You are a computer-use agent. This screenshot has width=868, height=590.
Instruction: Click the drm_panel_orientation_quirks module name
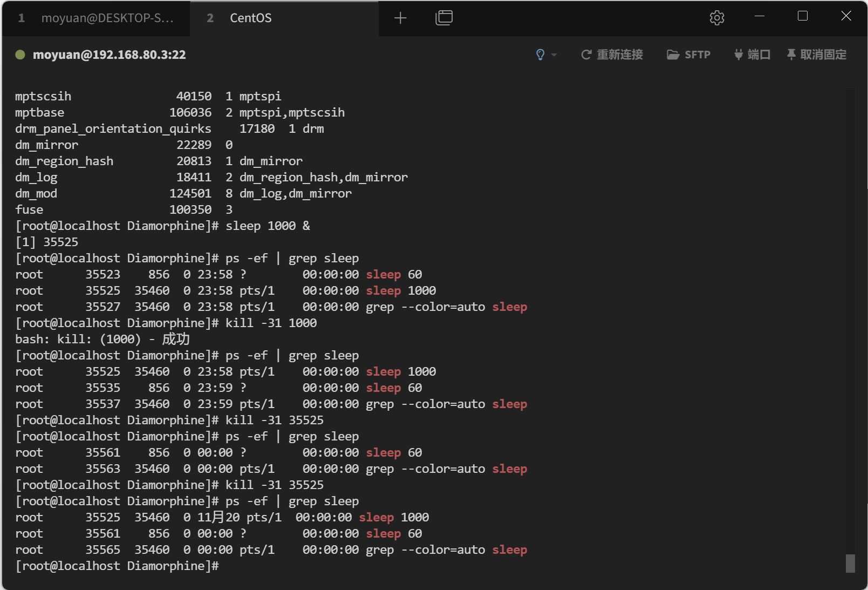(x=113, y=128)
